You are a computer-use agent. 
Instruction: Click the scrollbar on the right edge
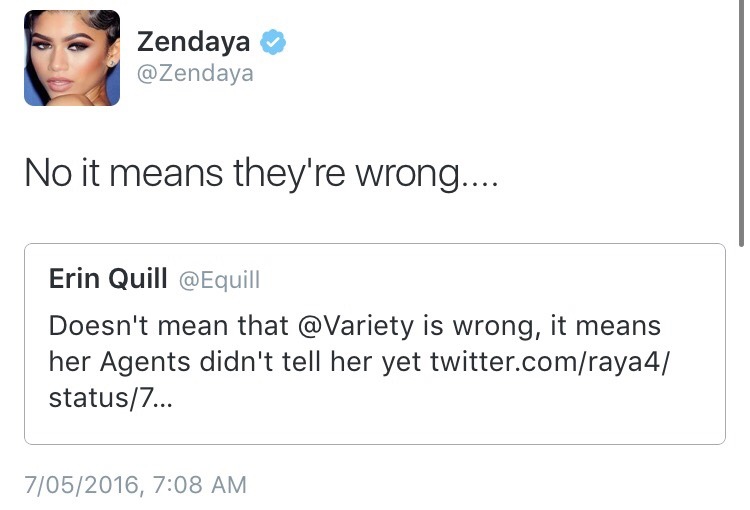[x=741, y=120]
